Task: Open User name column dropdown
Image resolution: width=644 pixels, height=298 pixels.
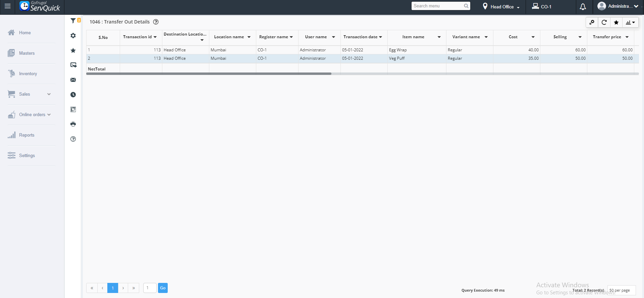Action: (333, 37)
